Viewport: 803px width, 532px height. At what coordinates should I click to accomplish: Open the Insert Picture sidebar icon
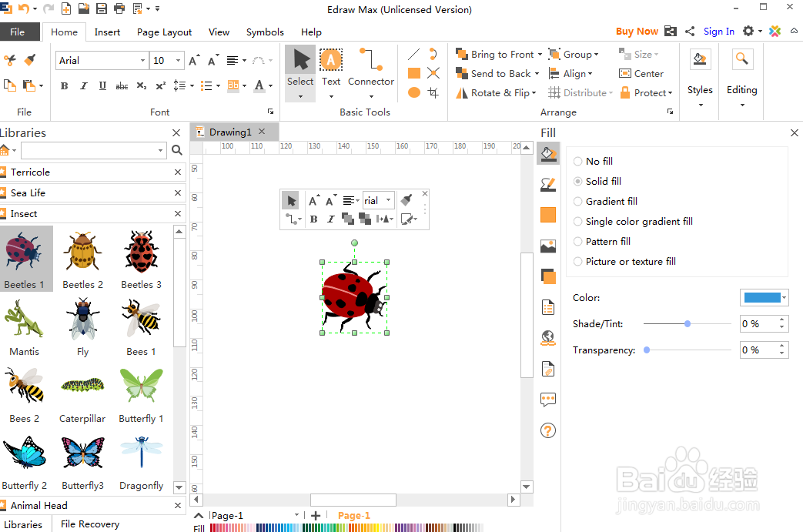tap(548, 246)
